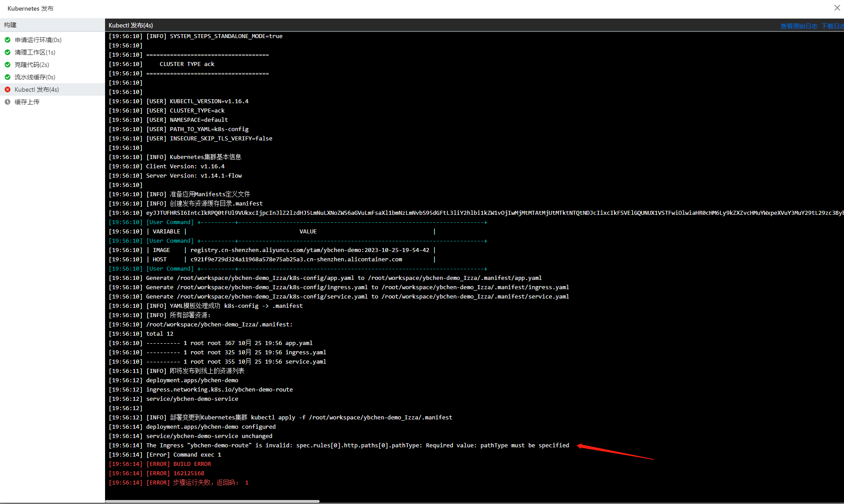Click the Generate ingress.yaml log line

click(339, 287)
